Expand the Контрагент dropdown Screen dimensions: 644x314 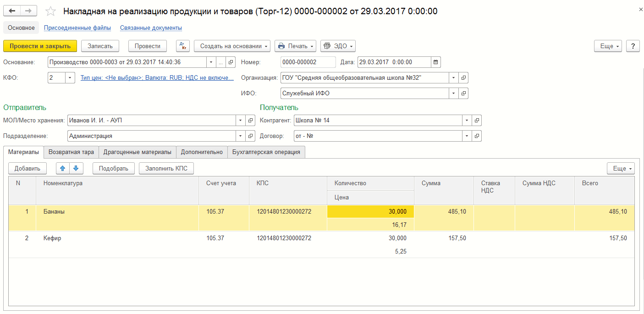pyautogui.click(x=467, y=120)
